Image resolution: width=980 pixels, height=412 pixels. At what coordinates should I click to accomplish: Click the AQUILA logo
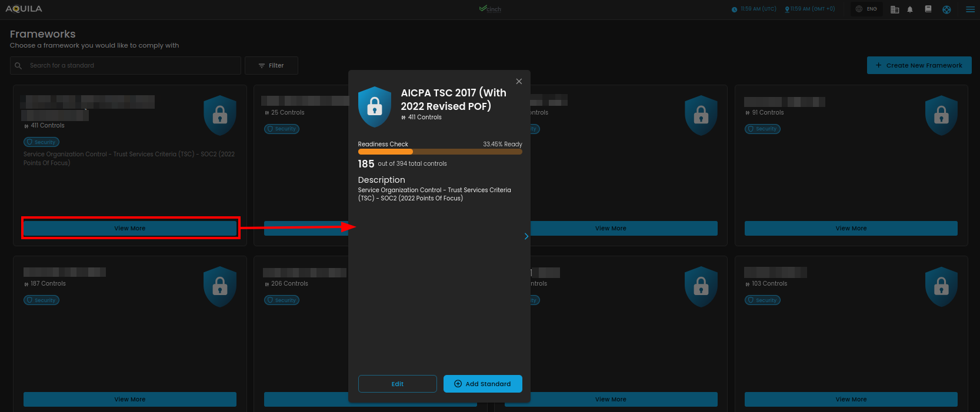click(x=24, y=9)
